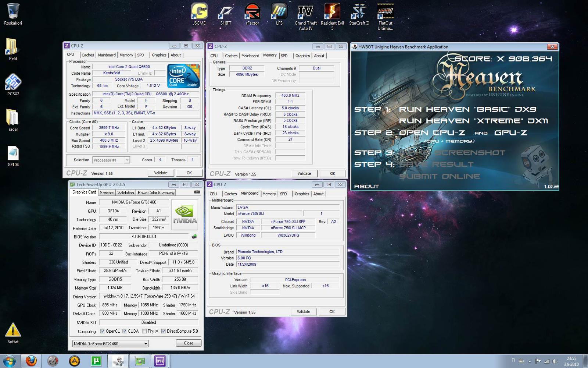Viewport: 588px width, 368px height.
Task: Click OK in CPU-Z Memory window
Action: [x=333, y=173]
